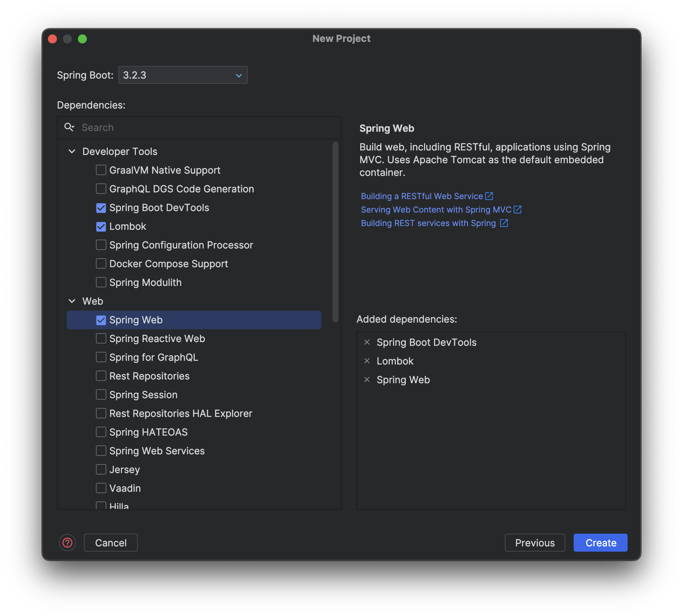Viewport: 683px width, 616px height.
Task: Click the dependencies list scrollbar
Action: pyautogui.click(x=336, y=232)
